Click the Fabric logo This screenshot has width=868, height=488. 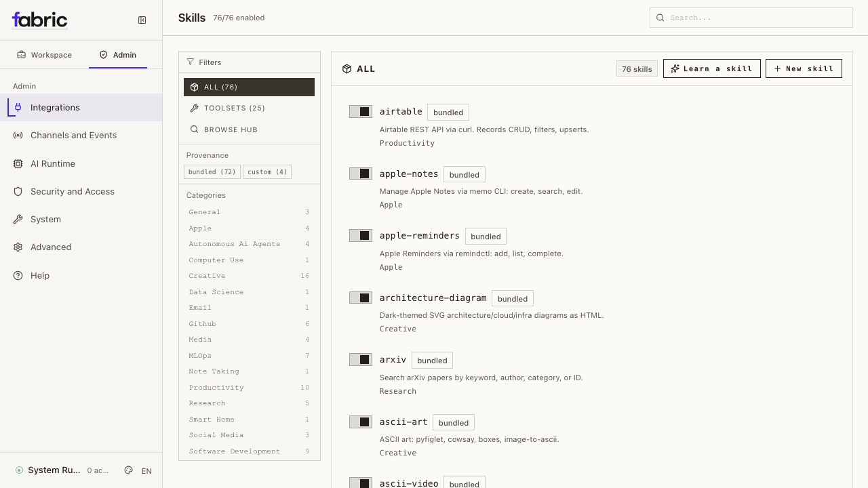click(39, 20)
